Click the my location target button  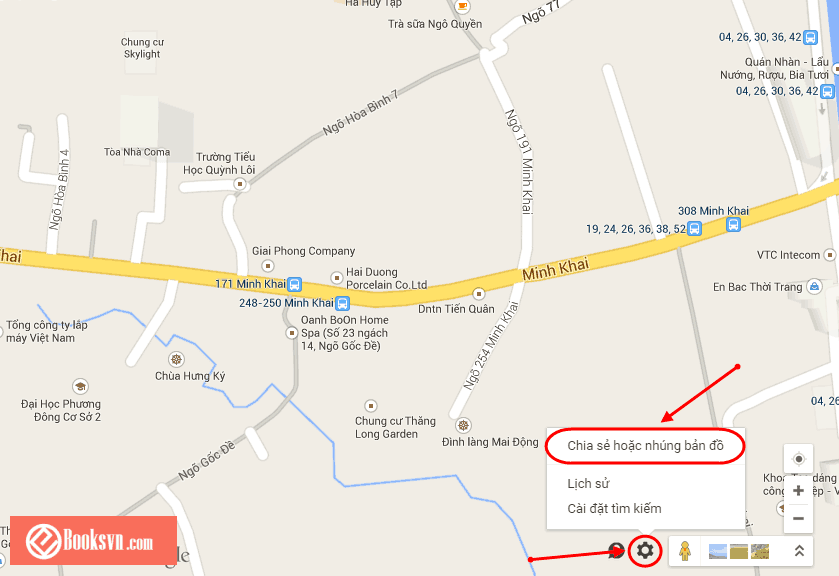click(798, 459)
